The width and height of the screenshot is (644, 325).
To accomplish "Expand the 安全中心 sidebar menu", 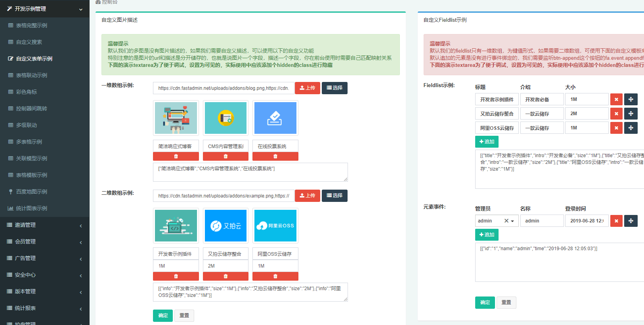I will (44, 275).
